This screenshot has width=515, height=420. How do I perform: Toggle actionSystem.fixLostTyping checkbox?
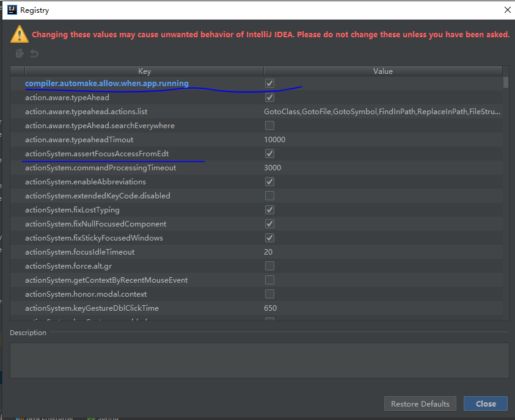[269, 209]
